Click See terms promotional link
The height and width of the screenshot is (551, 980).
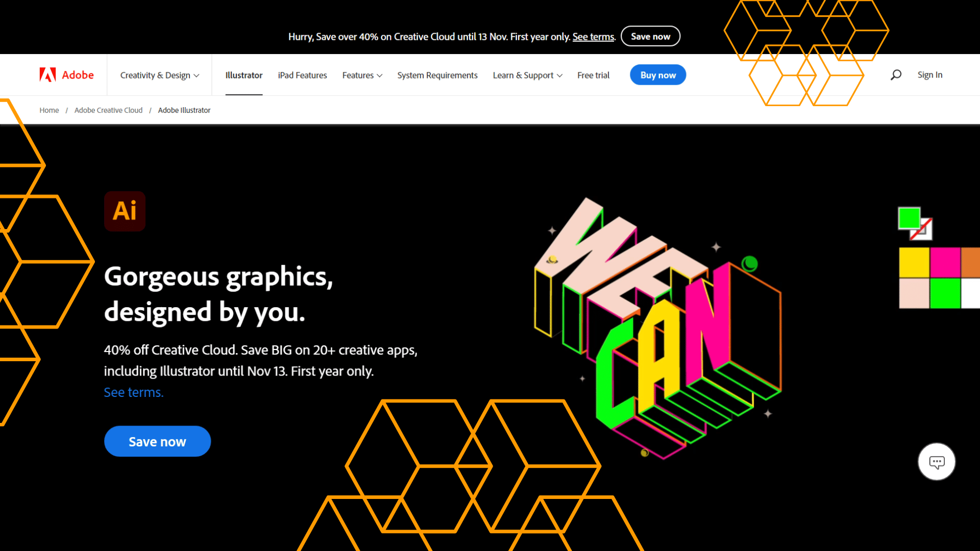593,36
